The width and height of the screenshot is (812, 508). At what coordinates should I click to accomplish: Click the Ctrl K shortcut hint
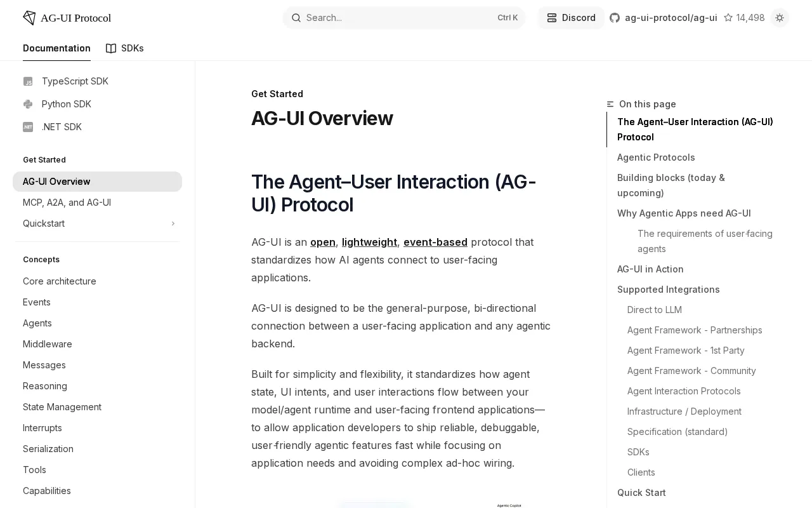point(507,18)
